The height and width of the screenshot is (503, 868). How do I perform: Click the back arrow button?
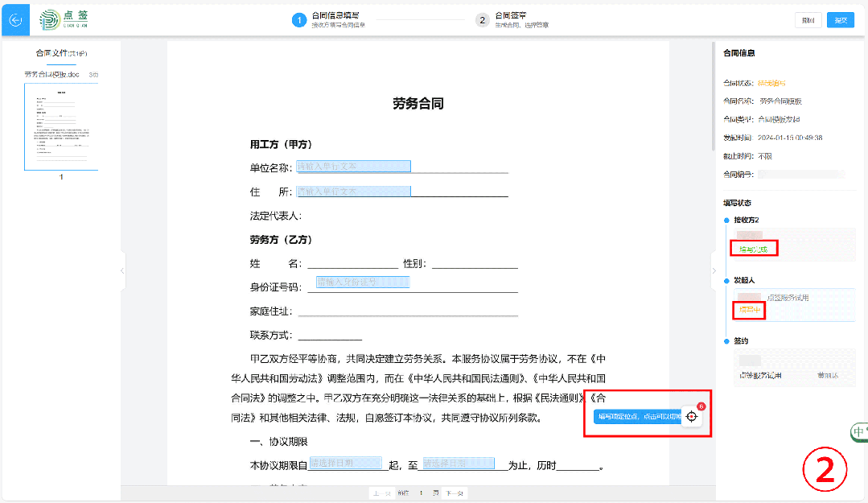click(x=15, y=20)
